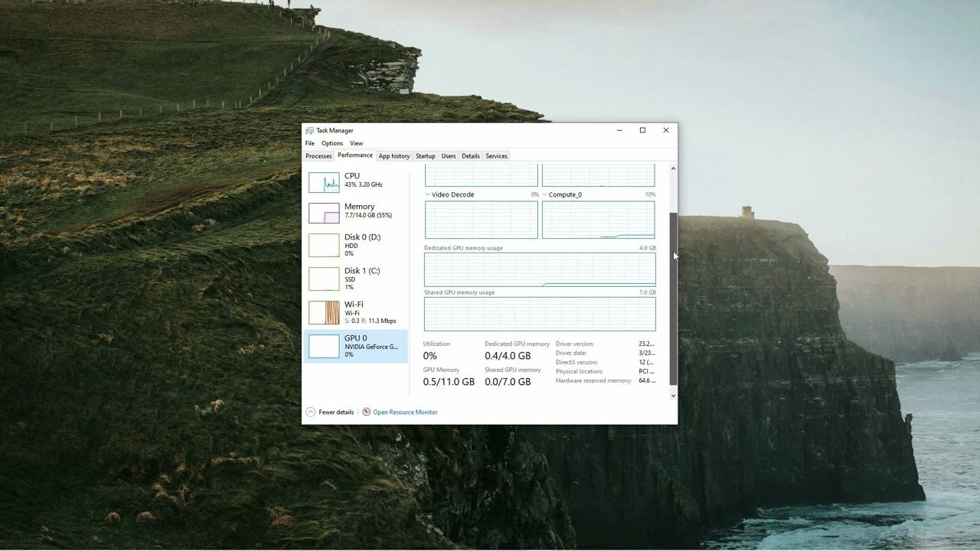Select the Wi-Fi performance item
The image size is (980, 551).
(356, 312)
